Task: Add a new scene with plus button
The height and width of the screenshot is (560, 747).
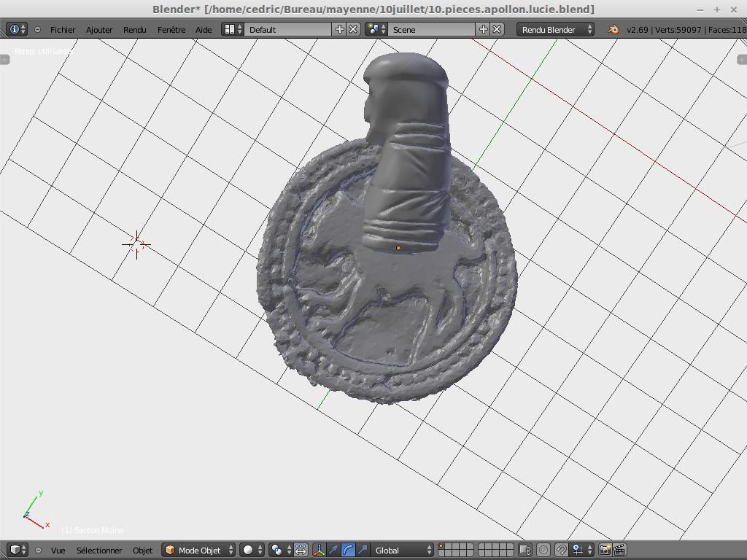Action: pyautogui.click(x=483, y=29)
